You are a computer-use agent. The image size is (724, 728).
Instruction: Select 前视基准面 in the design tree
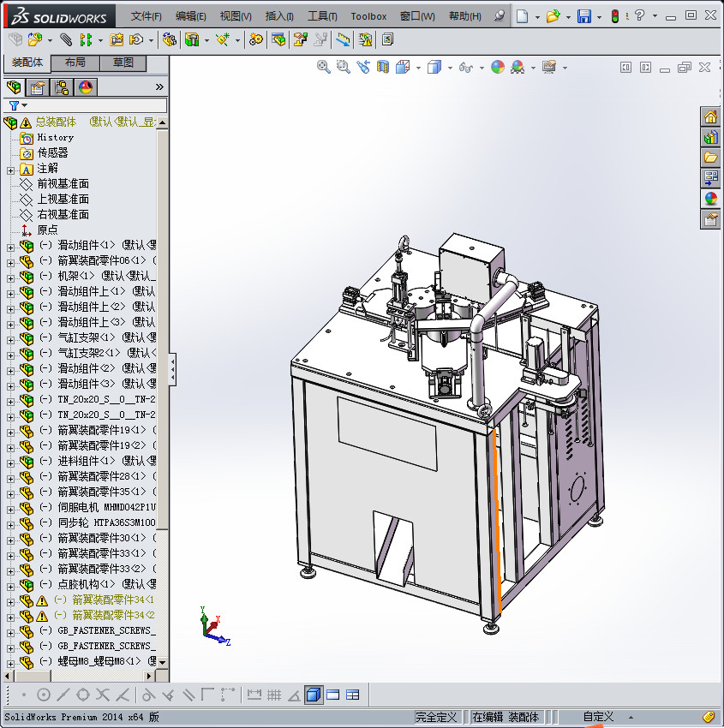(x=63, y=184)
